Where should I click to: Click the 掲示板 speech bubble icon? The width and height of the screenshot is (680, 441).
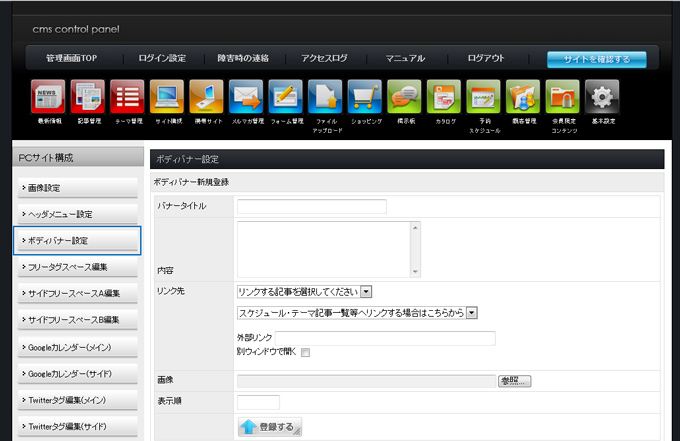pyautogui.click(x=404, y=97)
